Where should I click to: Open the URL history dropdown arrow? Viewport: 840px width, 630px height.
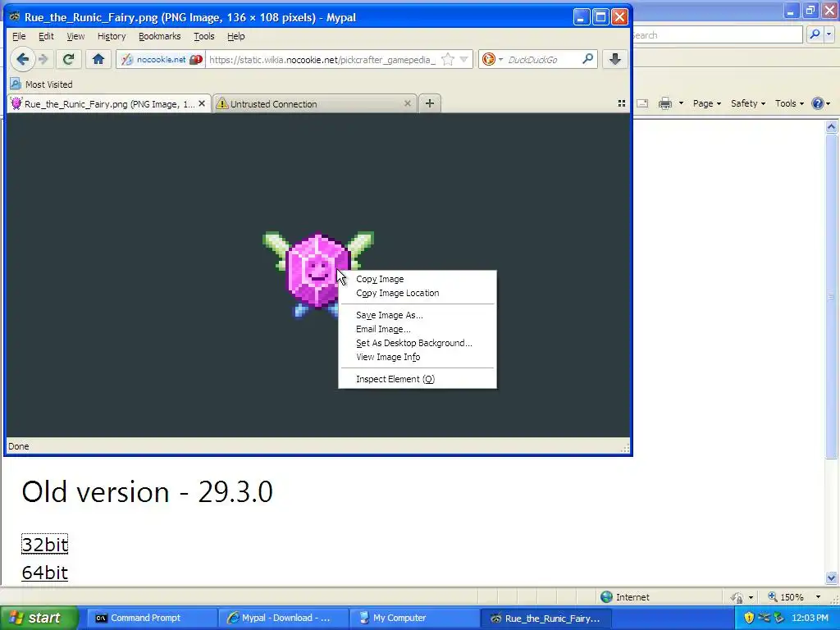464,59
